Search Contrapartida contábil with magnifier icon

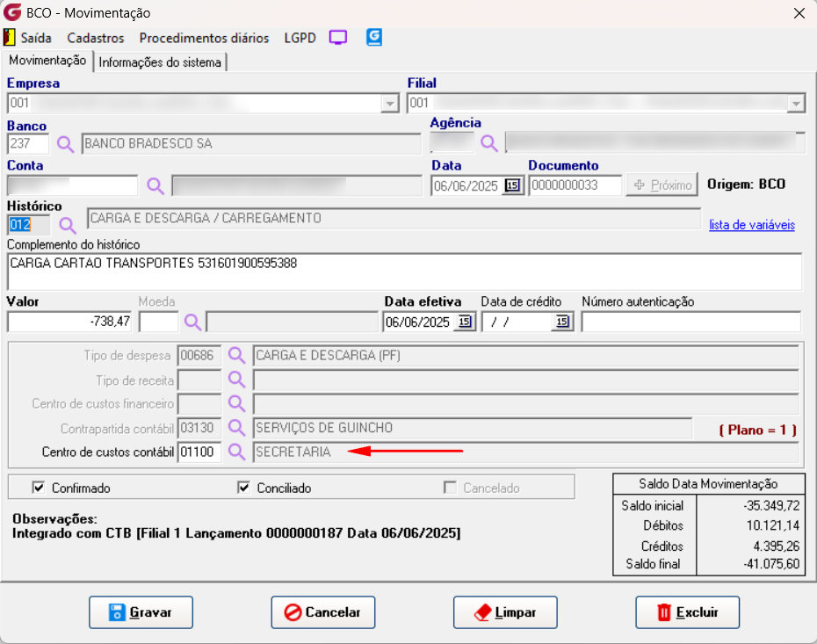click(236, 428)
